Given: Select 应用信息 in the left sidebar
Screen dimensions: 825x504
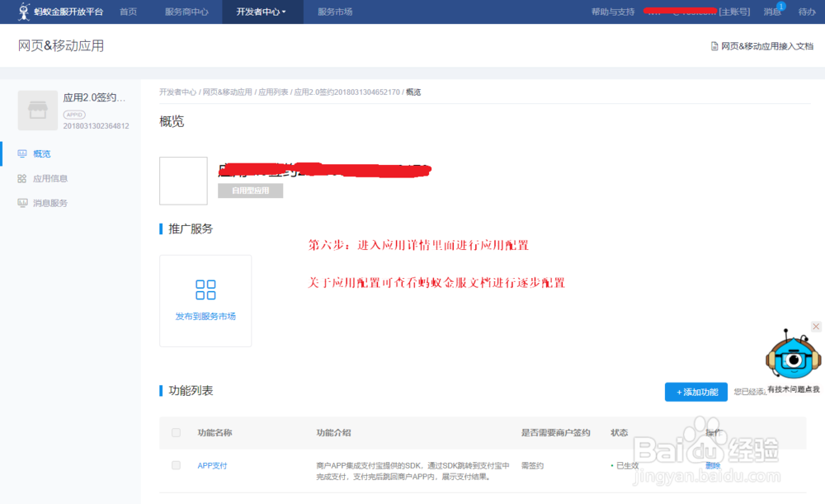Looking at the screenshot, I should click(50, 178).
